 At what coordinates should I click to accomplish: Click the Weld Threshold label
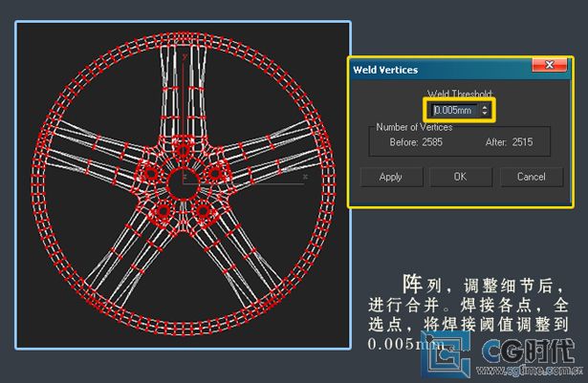[459, 95]
